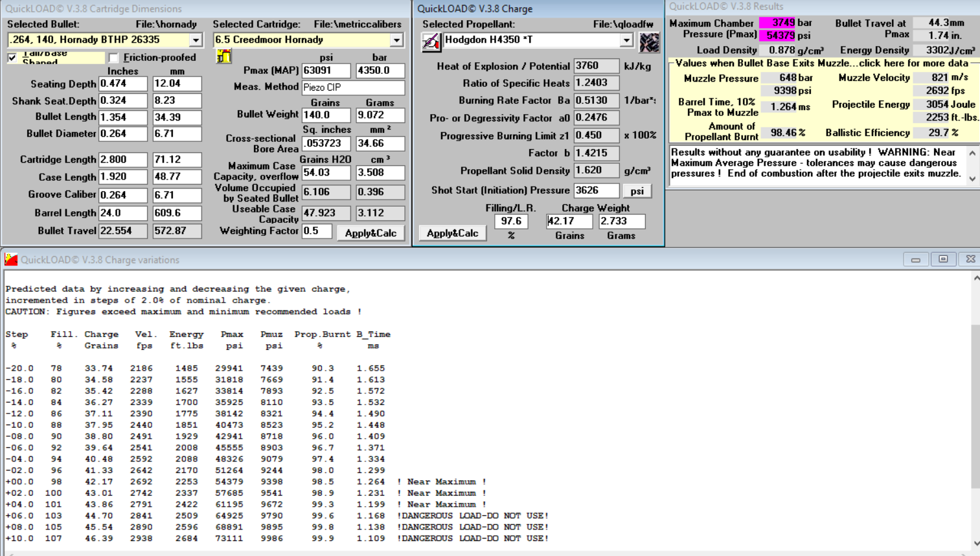Click the psi unit button for Shot Start Pressure
Image resolution: width=980 pixels, height=556 pixels.
[637, 191]
